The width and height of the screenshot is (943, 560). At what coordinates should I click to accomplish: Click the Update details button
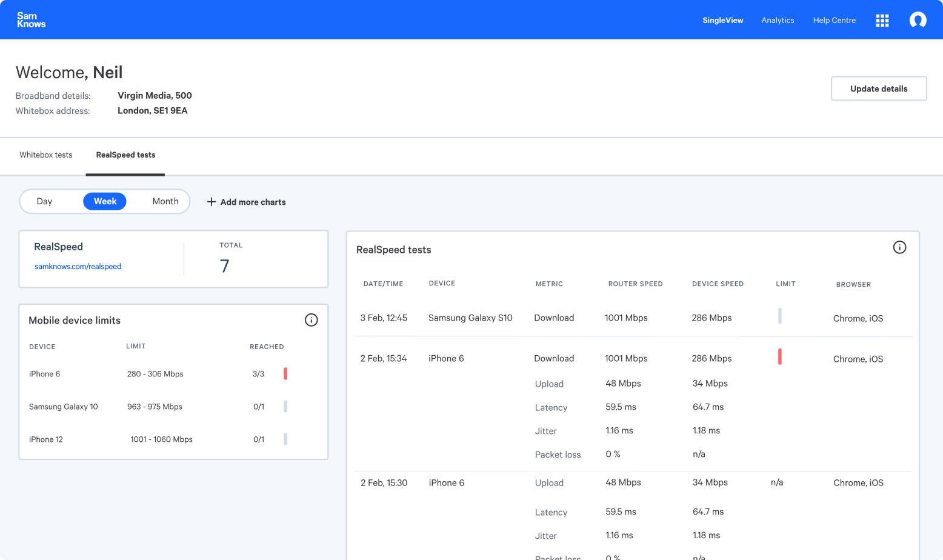tap(878, 88)
